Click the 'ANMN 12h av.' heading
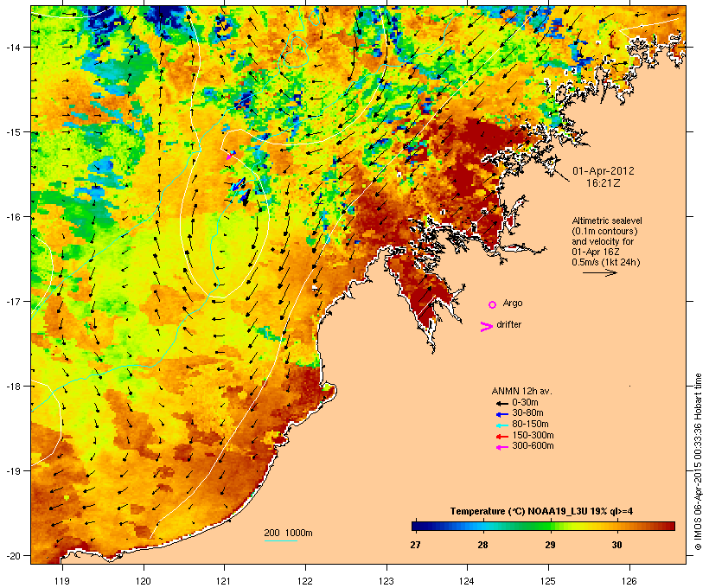The height and width of the screenshot is (588, 709). coord(521,391)
